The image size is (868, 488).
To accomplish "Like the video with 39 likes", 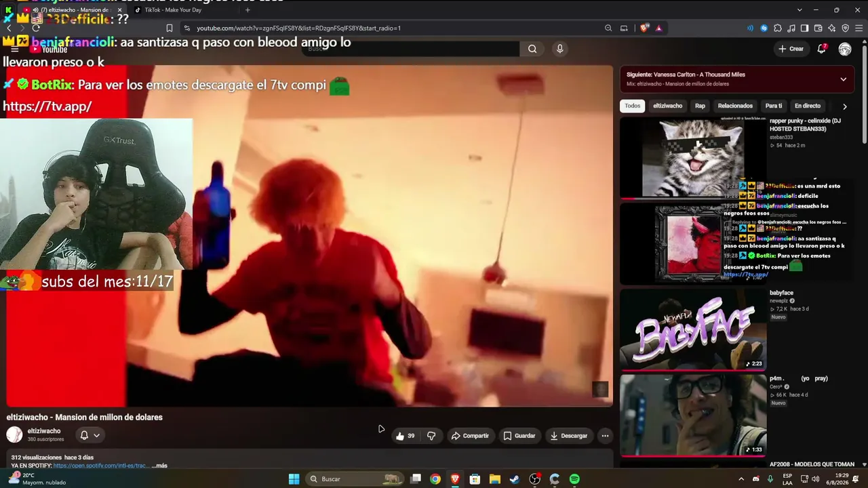I will point(406,436).
